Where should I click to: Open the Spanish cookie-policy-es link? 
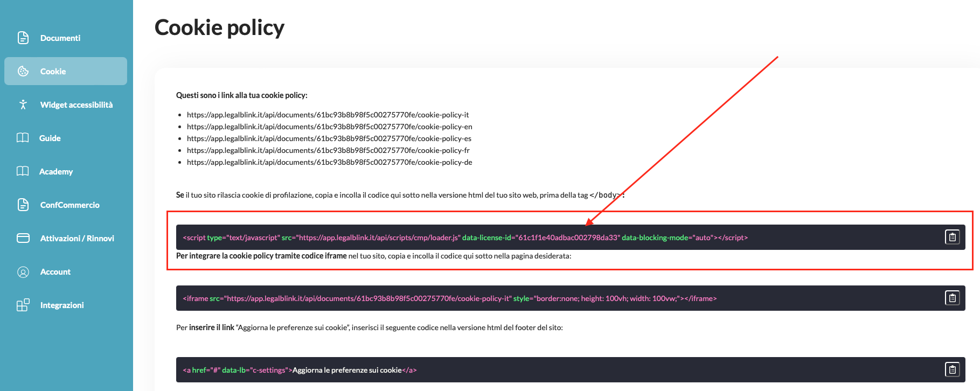329,138
